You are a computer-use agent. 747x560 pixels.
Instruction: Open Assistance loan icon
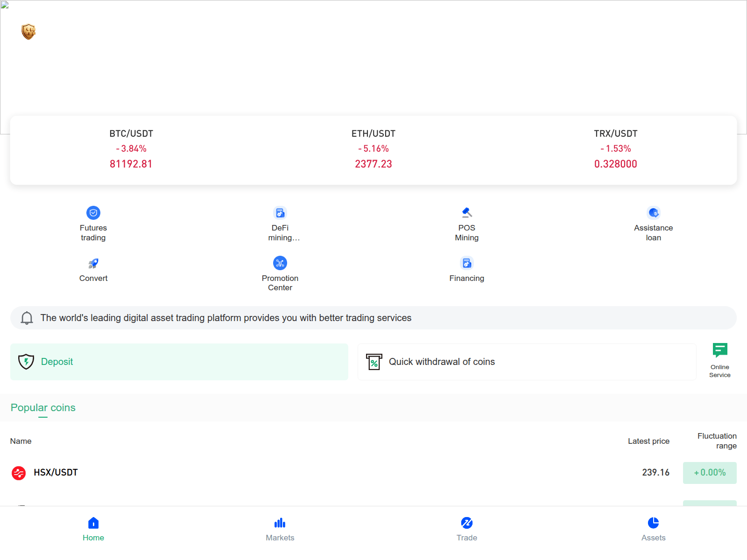pos(654,213)
